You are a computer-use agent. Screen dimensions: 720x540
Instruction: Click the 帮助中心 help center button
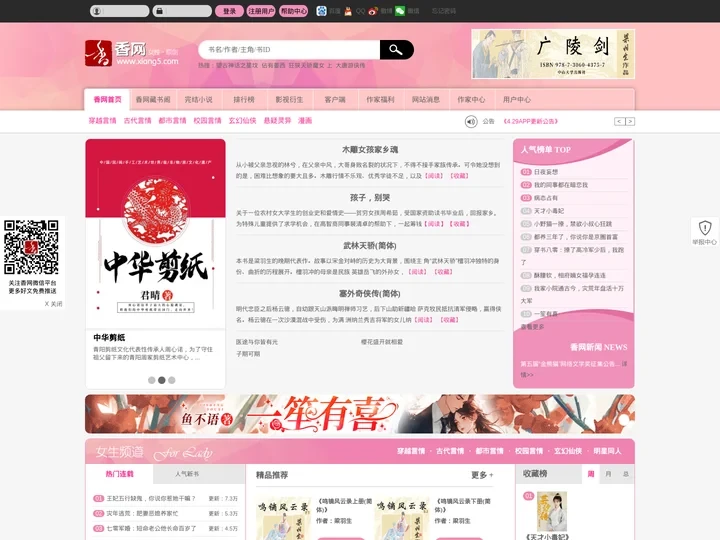click(x=294, y=11)
